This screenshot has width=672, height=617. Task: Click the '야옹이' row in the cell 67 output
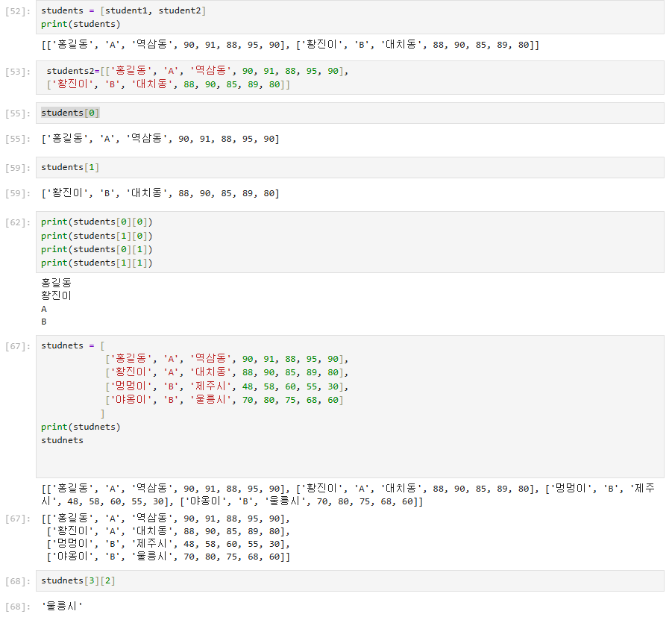168,557
